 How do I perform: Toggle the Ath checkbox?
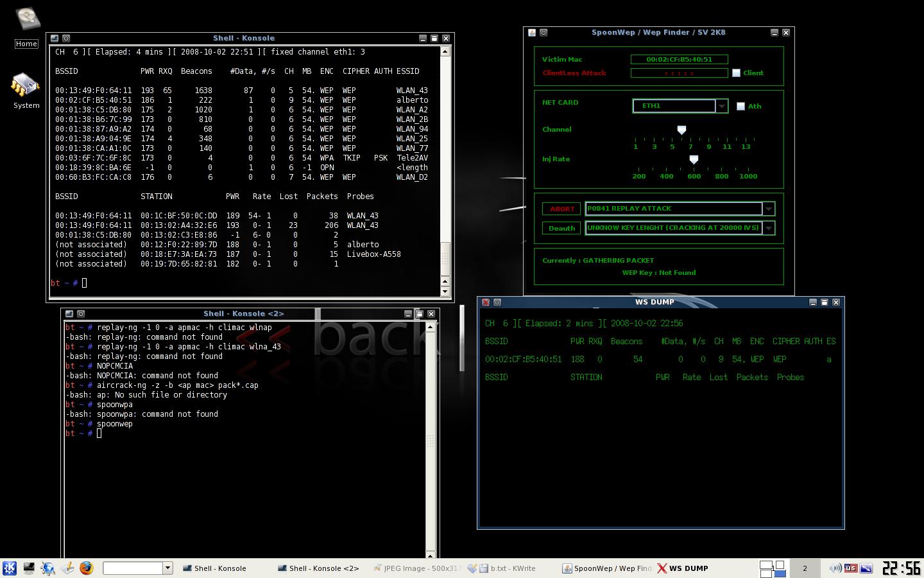(740, 107)
